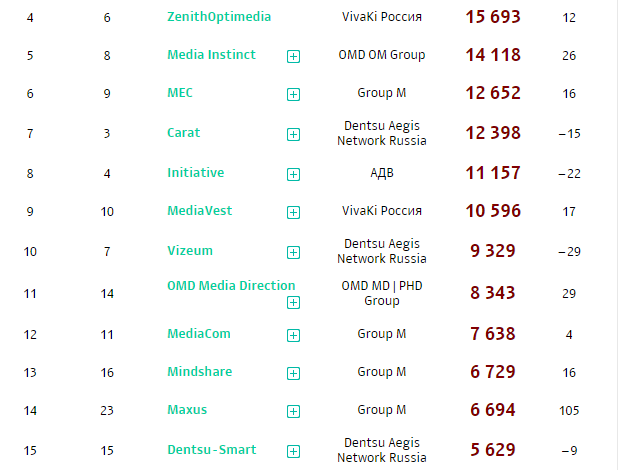Open the OMD Media Direction link
618x470 pixels.
231,285
